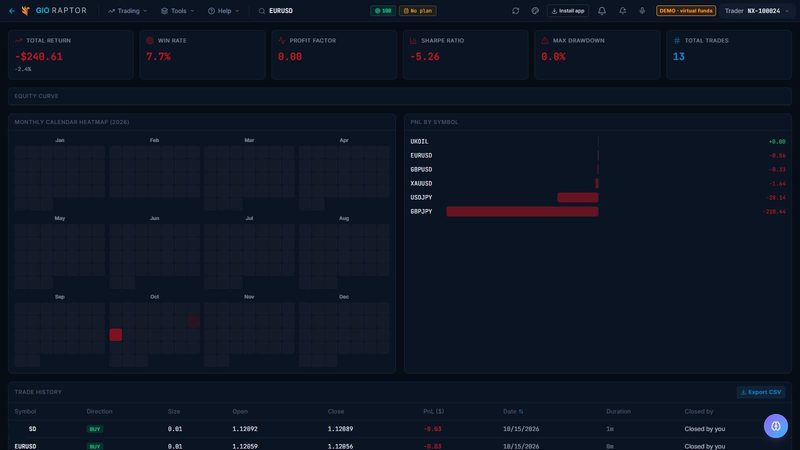Click the Install app button
This screenshot has height=450, width=800.
point(567,11)
